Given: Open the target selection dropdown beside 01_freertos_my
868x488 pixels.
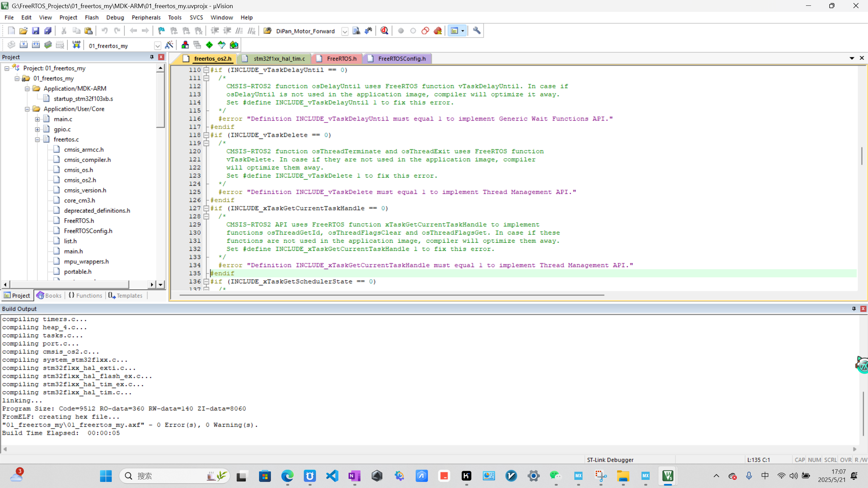Looking at the screenshot, I should (x=157, y=45).
